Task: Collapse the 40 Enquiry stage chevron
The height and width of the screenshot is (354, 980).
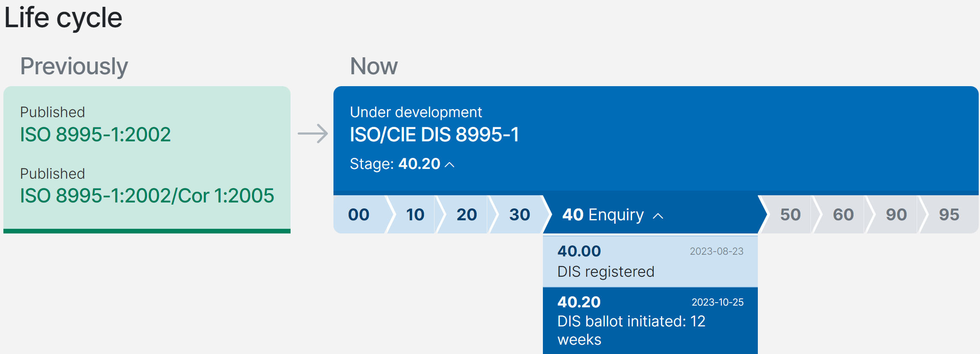Action: point(658,216)
